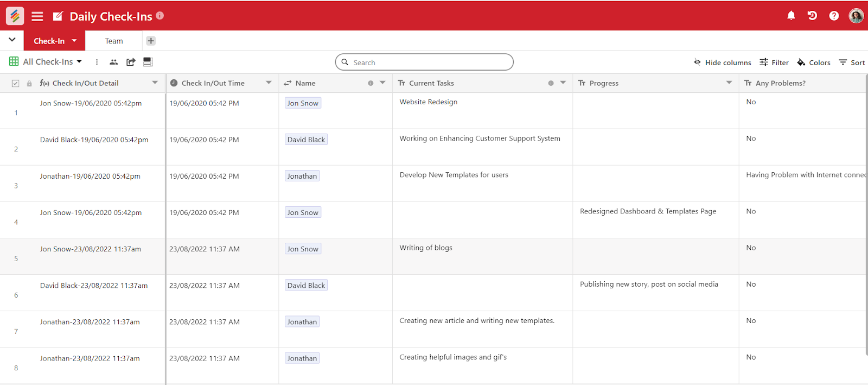The image size is (868, 385).
Task: Select Develop New Templates for users cell
Action: pos(482,184)
